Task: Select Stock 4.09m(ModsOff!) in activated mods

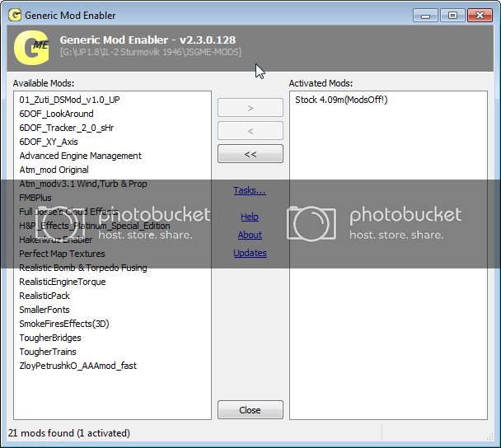Action: click(341, 100)
